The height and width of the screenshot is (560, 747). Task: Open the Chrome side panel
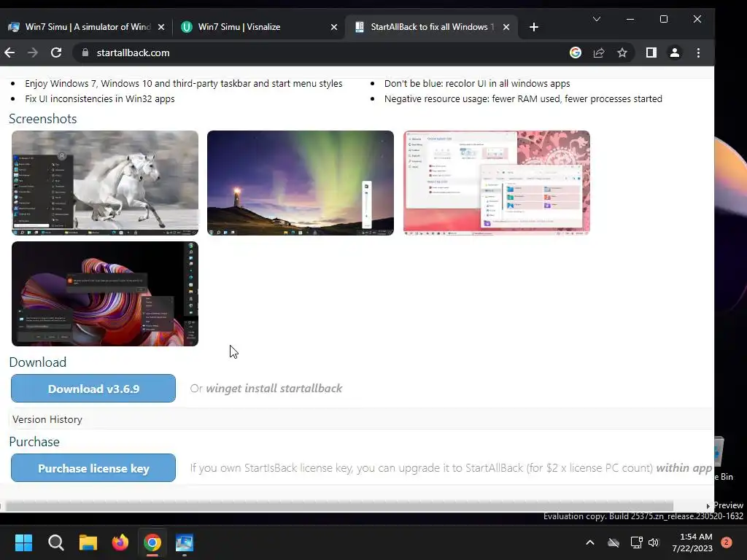(651, 52)
